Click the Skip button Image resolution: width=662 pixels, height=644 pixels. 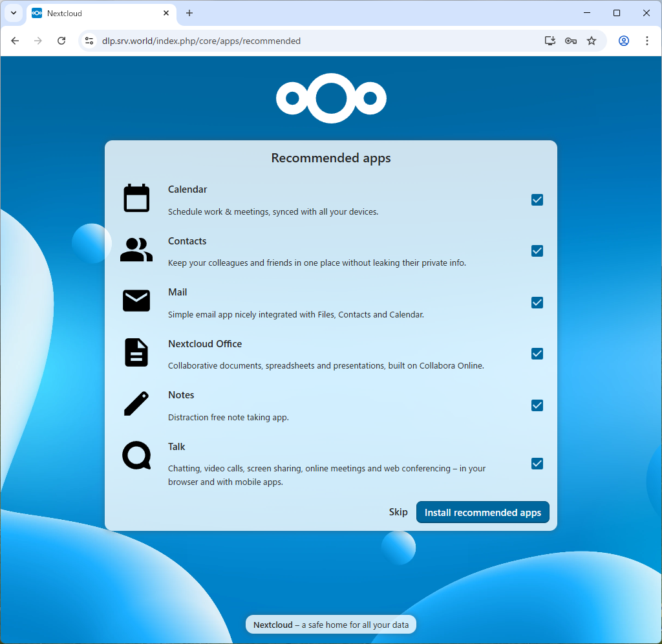[398, 512]
